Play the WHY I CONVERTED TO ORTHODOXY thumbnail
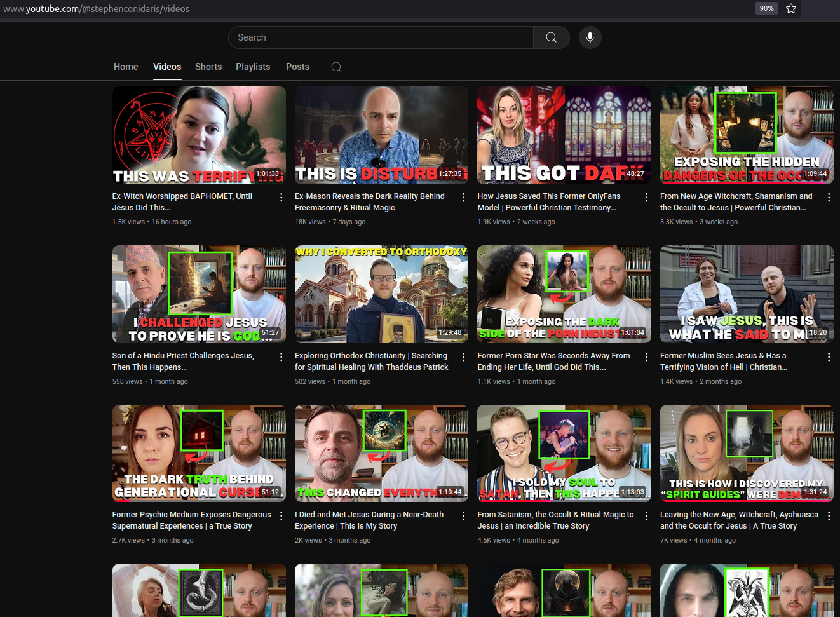This screenshot has height=617, width=840. [381, 294]
